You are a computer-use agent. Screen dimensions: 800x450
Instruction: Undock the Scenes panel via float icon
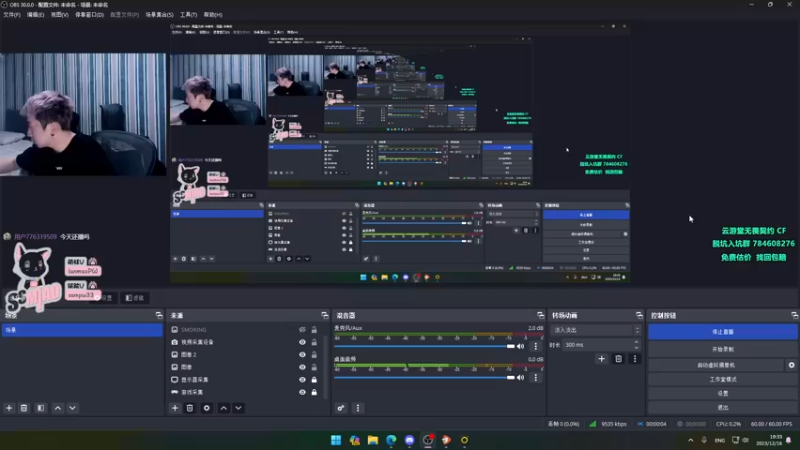tap(159, 315)
